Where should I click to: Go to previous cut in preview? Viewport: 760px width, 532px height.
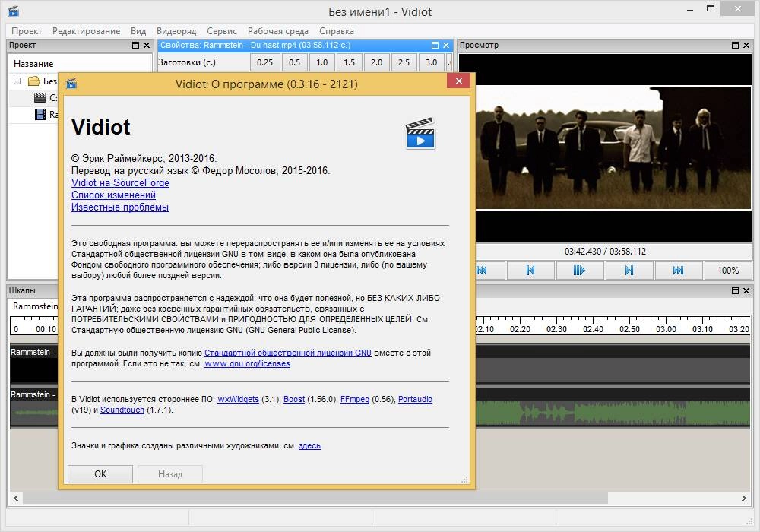click(x=530, y=271)
